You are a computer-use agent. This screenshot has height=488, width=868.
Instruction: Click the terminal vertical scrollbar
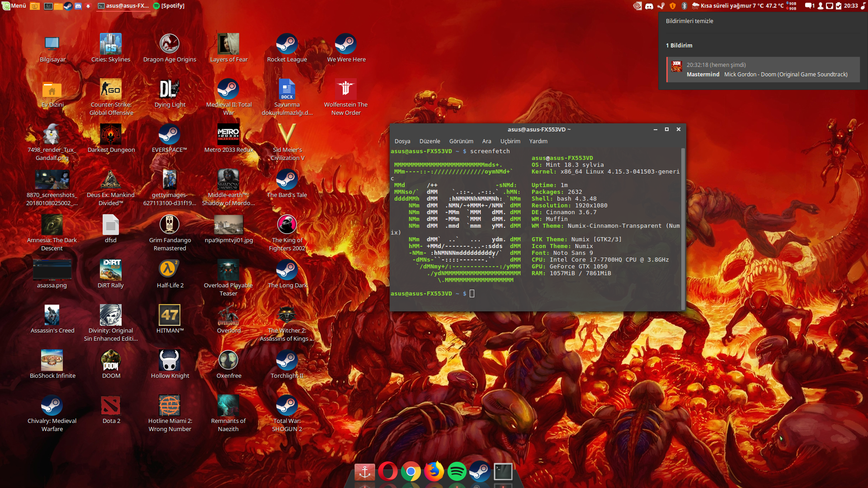point(683,228)
